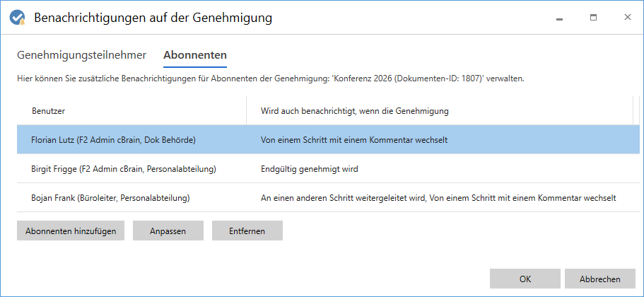Viewport: 644px width, 297px height.
Task: Minimize the notifications dialog window
Action: (559, 18)
